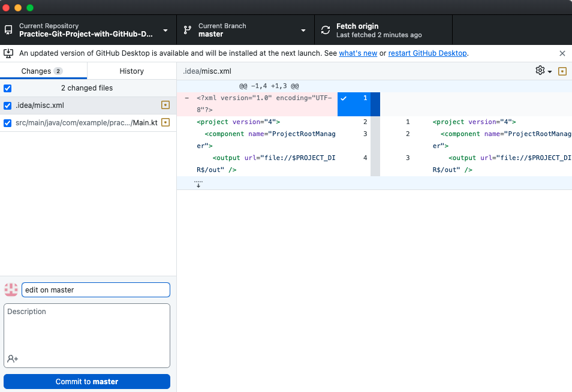Click the add co-authors icon

(x=13, y=358)
